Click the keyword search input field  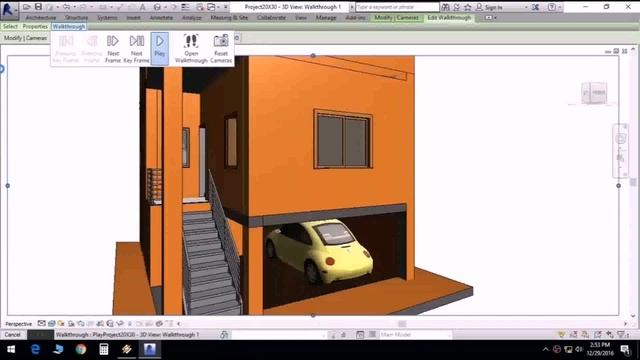point(397,7)
